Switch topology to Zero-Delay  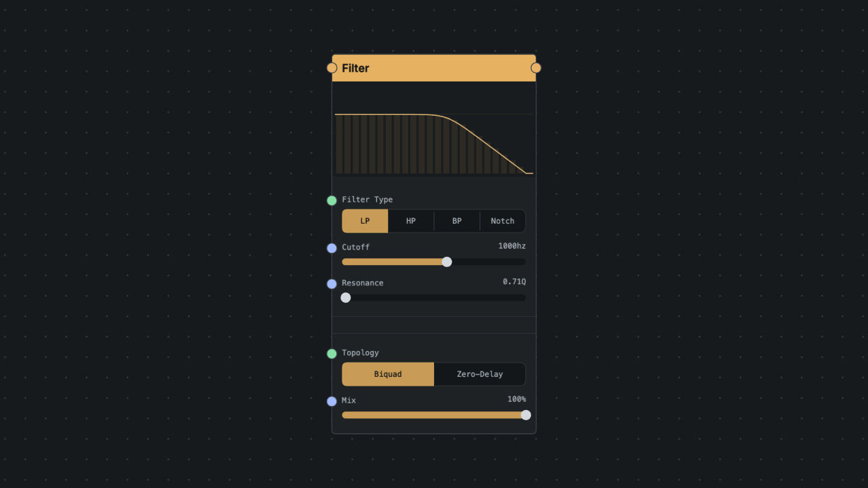479,374
